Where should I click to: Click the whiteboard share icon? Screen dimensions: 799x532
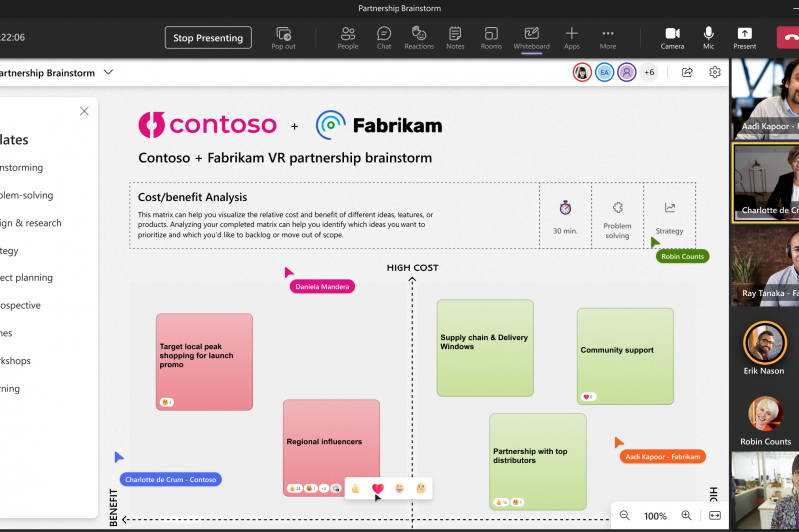click(x=687, y=72)
